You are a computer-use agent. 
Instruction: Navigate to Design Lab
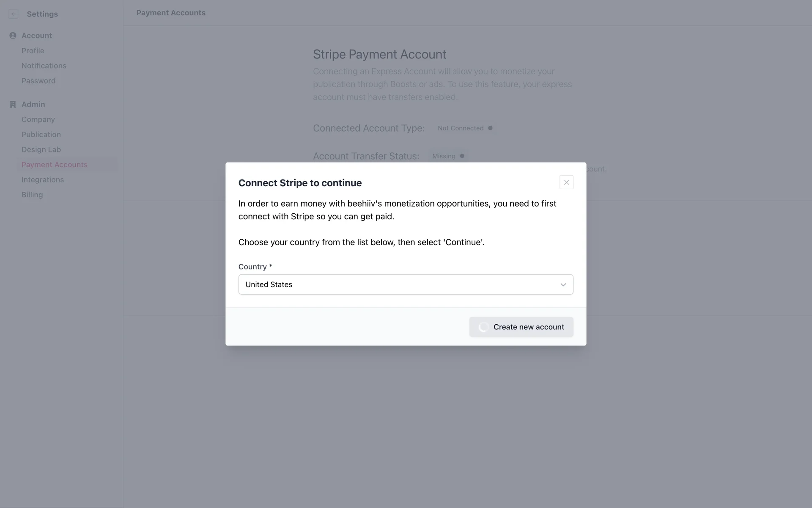pyautogui.click(x=41, y=149)
